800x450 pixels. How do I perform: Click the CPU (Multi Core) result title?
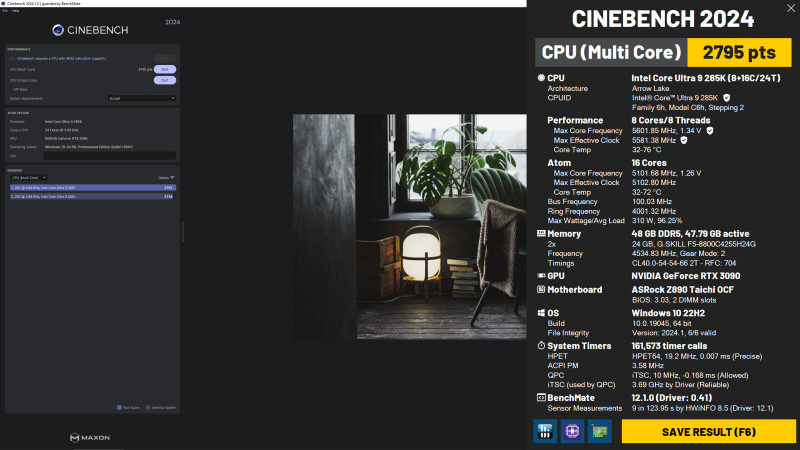click(x=611, y=52)
